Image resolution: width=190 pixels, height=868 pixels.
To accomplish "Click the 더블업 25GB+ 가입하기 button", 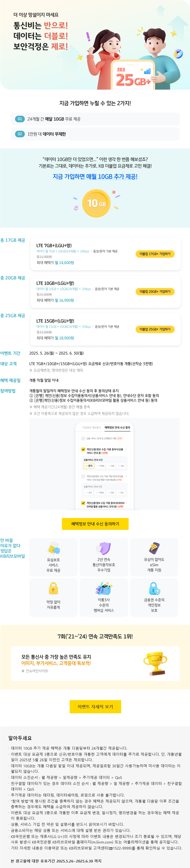I will coord(155,329).
